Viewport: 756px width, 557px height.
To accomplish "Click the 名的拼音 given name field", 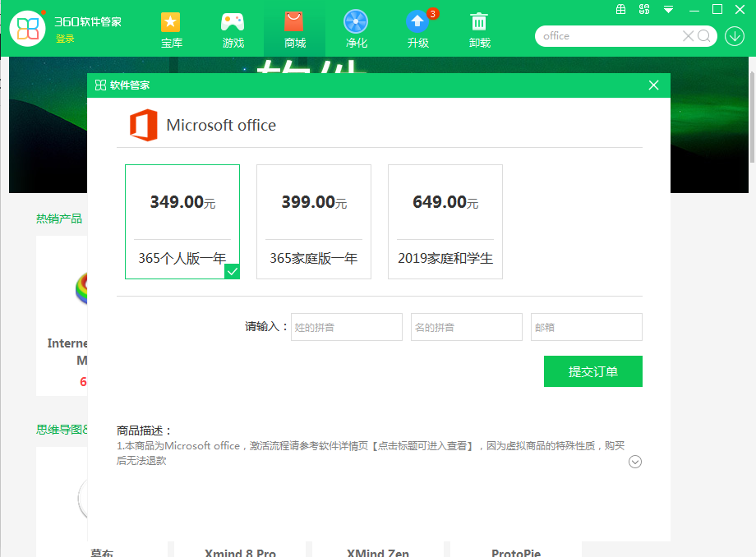I will point(467,327).
